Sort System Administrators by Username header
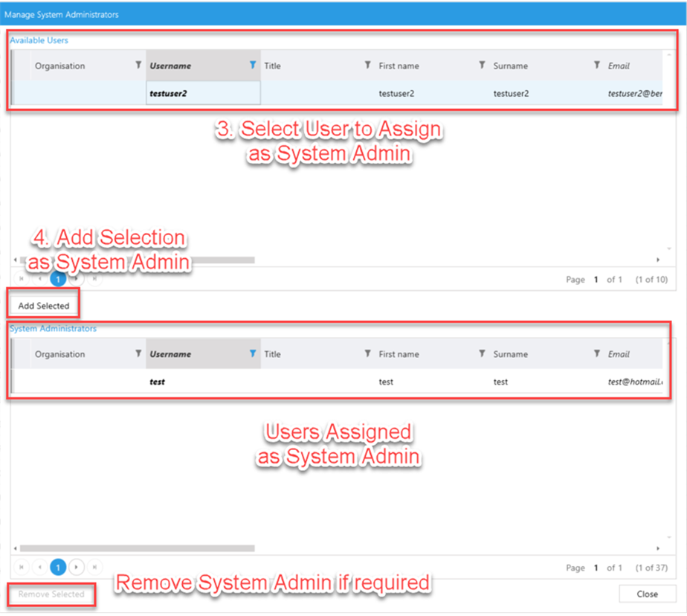687x616 pixels. (x=170, y=354)
